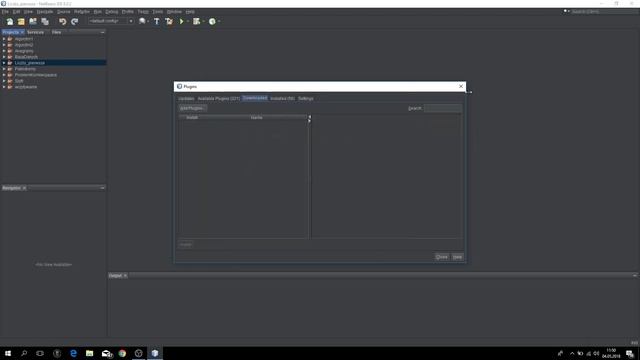Image resolution: width=640 pixels, height=360 pixels.
Task: Click the globe icon beside the config box
Action: (x=142, y=21)
